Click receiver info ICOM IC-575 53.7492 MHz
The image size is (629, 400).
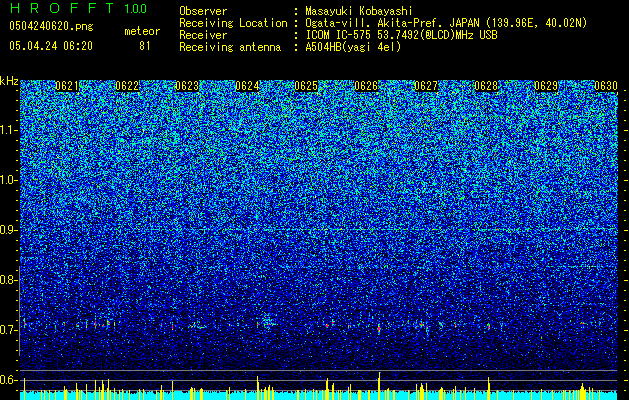coord(401,35)
